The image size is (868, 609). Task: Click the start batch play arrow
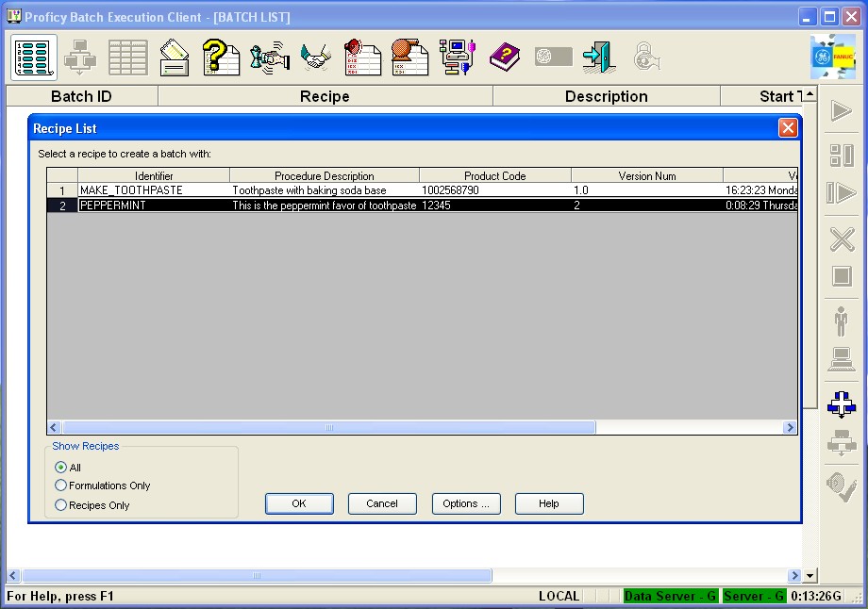[x=842, y=111]
